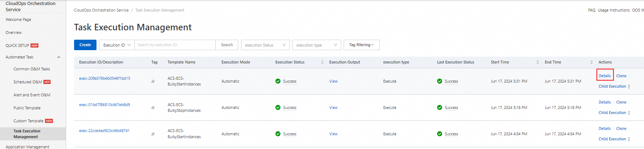Screen dimensions: 644x149
Task: Sort executions by End Time
Action: (591, 62)
